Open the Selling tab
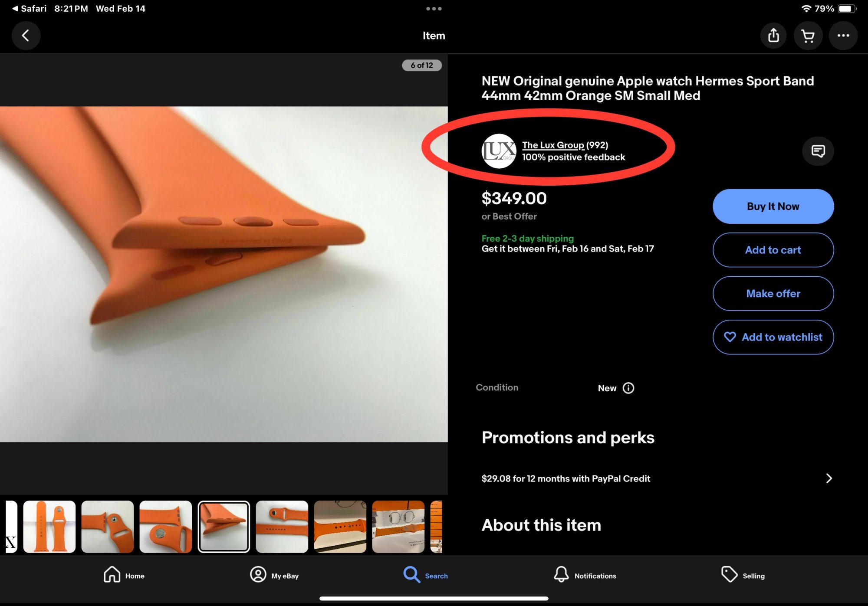The width and height of the screenshot is (868, 606). [x=743, y=575]
